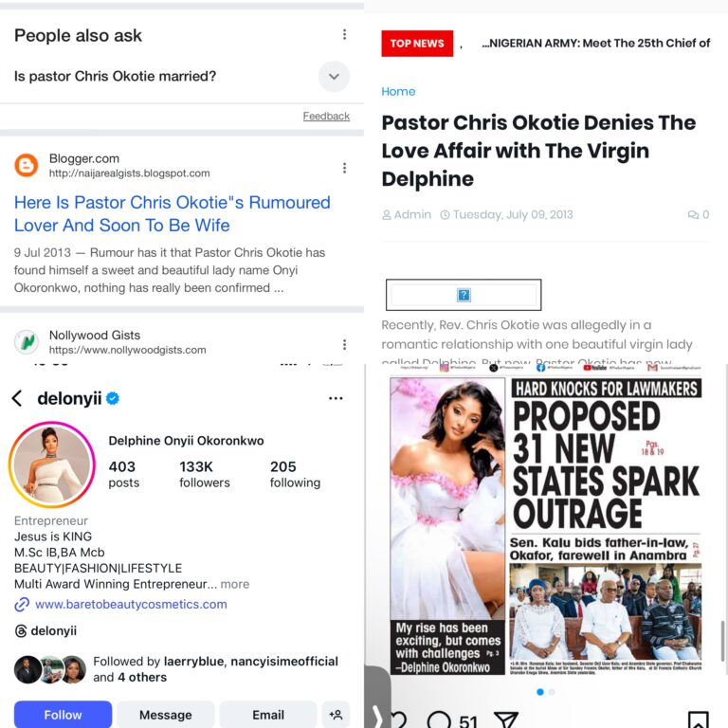Open Pastor Chris Okotie's Rumoured Lover article link

(x=173, y=213)
